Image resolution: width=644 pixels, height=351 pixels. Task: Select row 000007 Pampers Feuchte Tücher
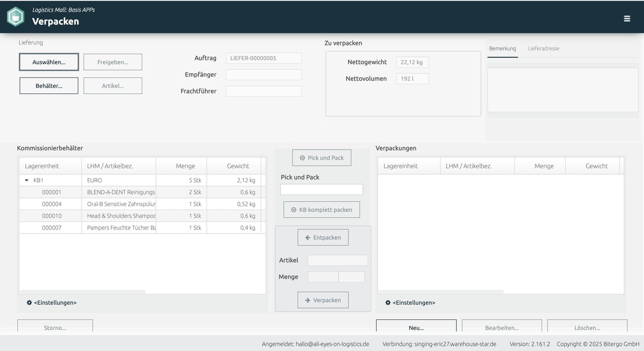pos(142,228)
